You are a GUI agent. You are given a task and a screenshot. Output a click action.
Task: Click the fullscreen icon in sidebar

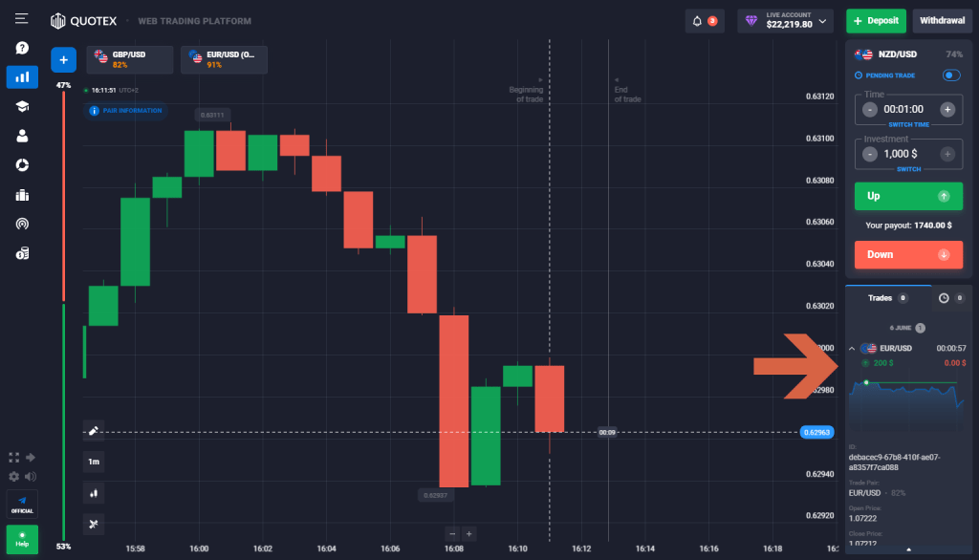[x=13, y=458]
